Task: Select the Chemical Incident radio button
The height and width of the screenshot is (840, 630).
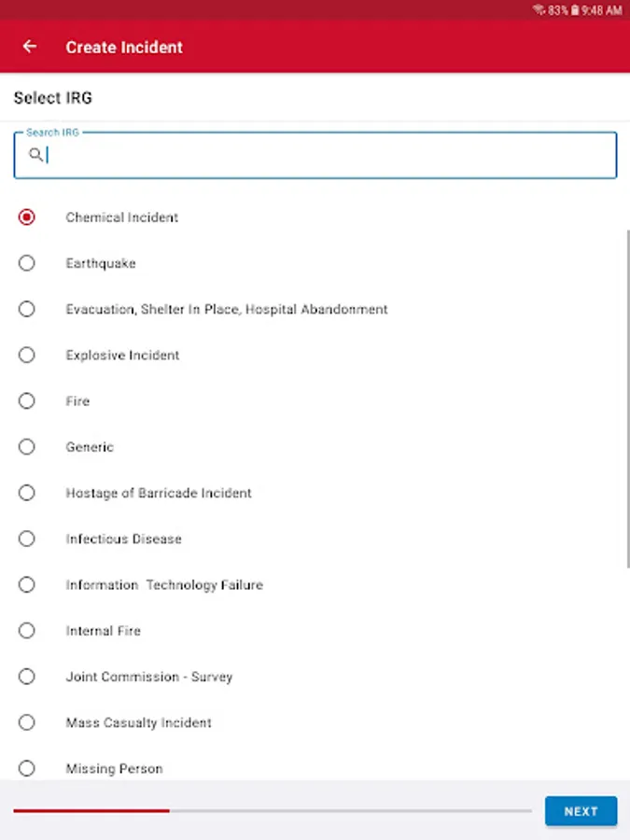Action: point(27,217)
